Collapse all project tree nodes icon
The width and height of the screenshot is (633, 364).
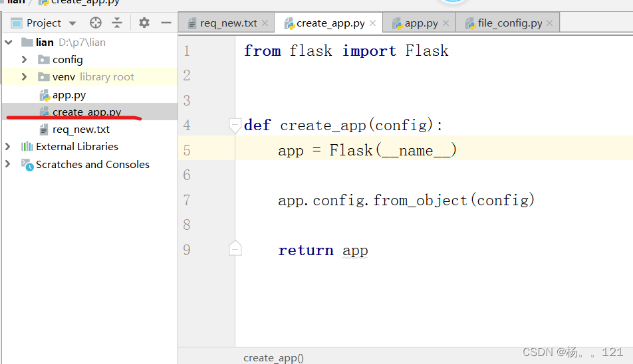(x=117, y=23)
